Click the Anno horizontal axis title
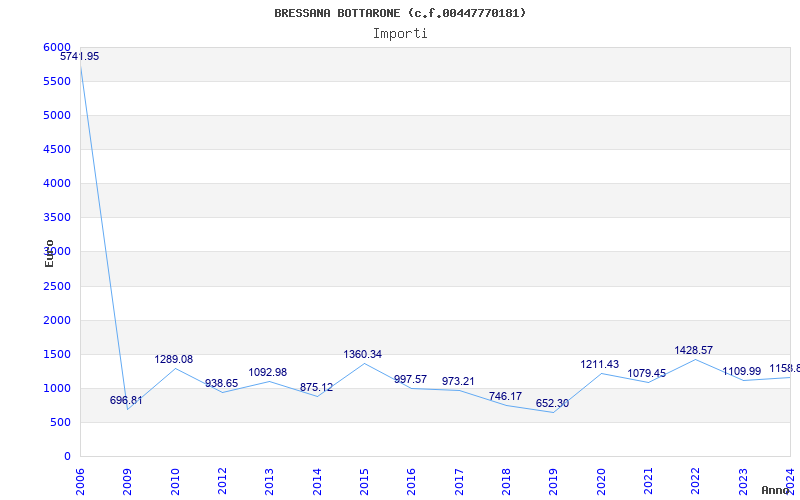 pyautogui.click(x=776, y=490)
